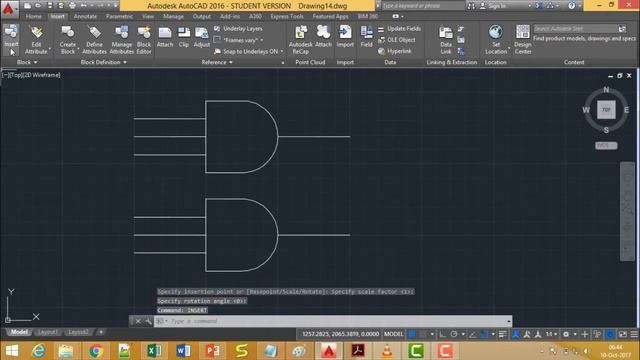640x360 pixels.
Task: Open Create Block dropdown arrow
Action: [78, 49]
